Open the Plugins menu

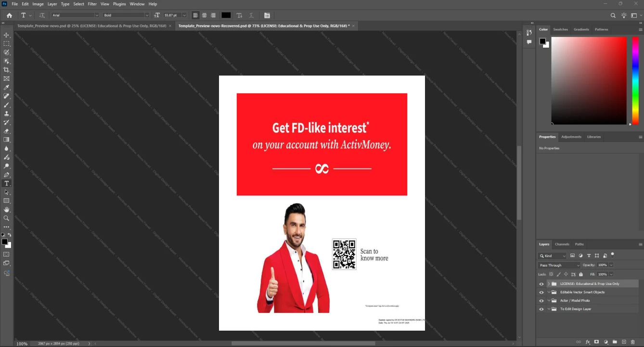click(119, 4)
